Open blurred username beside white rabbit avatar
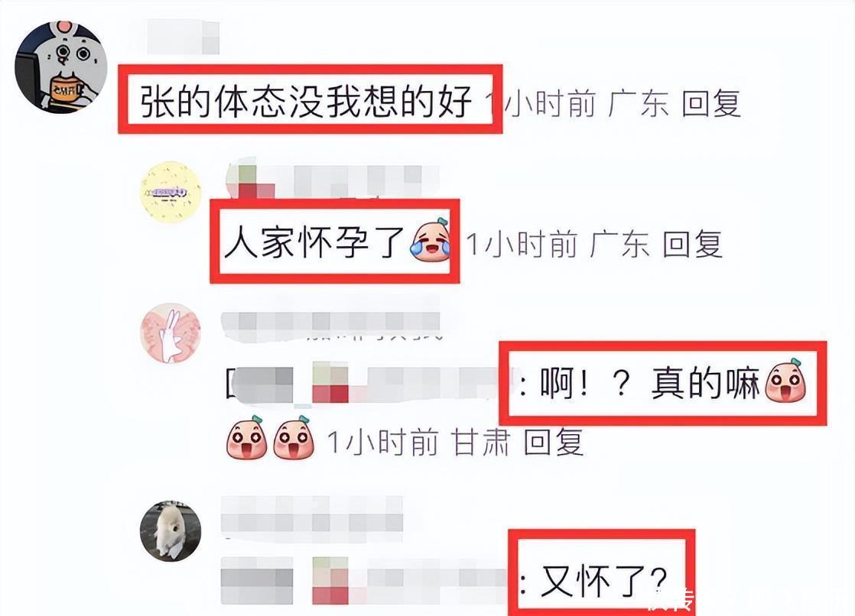Viewport: 855px width, 616px height. pyautogui.click(x=312, y=514)
